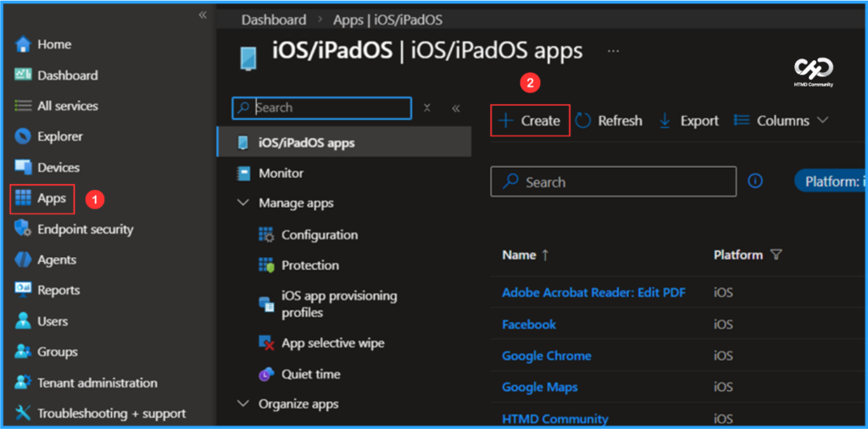Screen dimensions: 868x429
Task: Click the Monitor notebook icon
Action: click(243, 173)
